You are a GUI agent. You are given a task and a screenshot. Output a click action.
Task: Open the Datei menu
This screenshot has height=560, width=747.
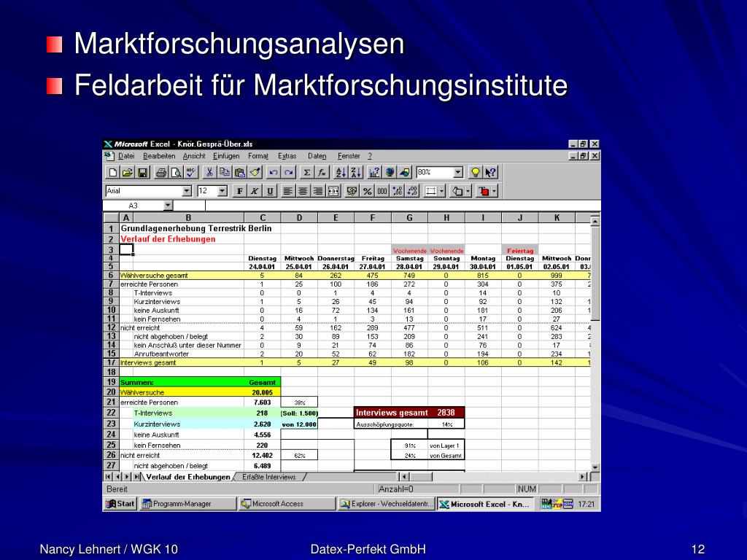tap(126, 156)
